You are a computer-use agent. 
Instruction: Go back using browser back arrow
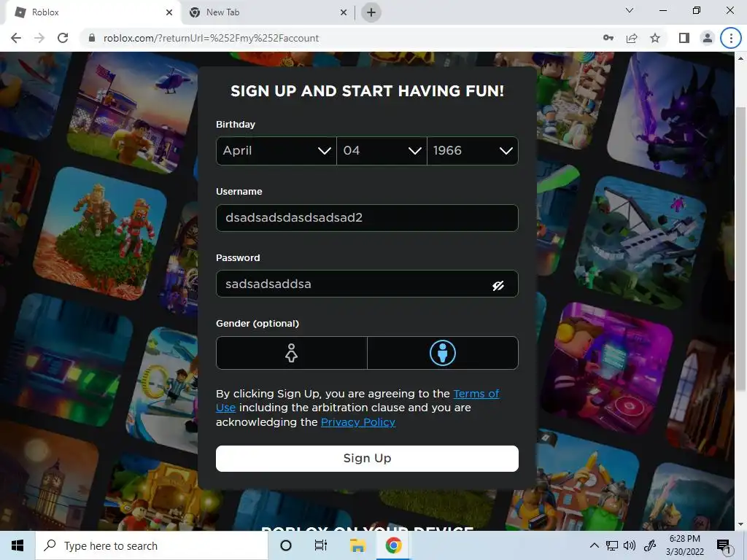[x=16, y=38]
